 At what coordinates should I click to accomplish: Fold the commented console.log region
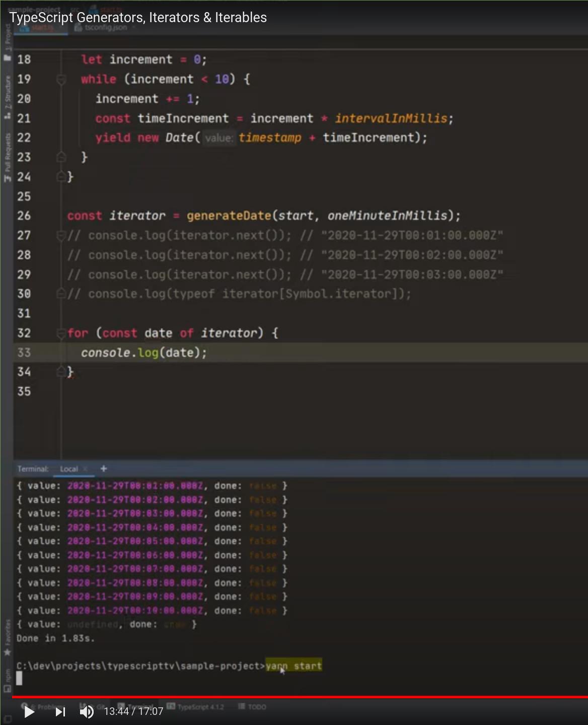(61, 235)
